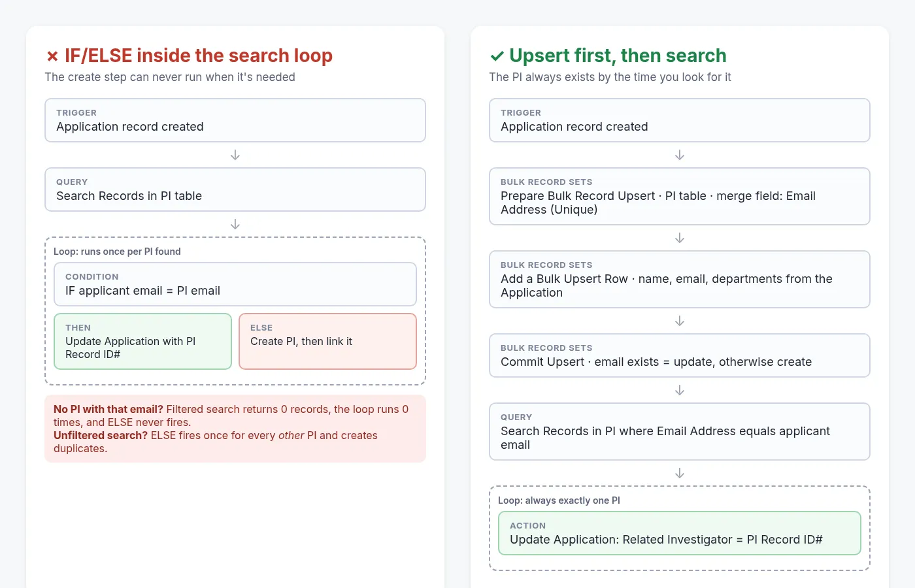The width and height of the screenshot is (915, 588).
Task: Select the "Commit Upsert" step
Action: 680,355
